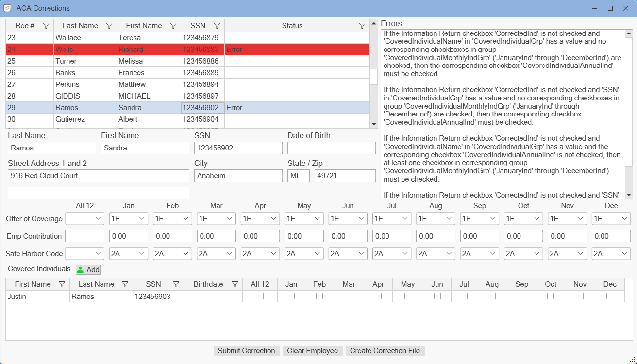Check Dec box for Justin Ramos
The image size is (637, 364).
[x=610, y=296]
